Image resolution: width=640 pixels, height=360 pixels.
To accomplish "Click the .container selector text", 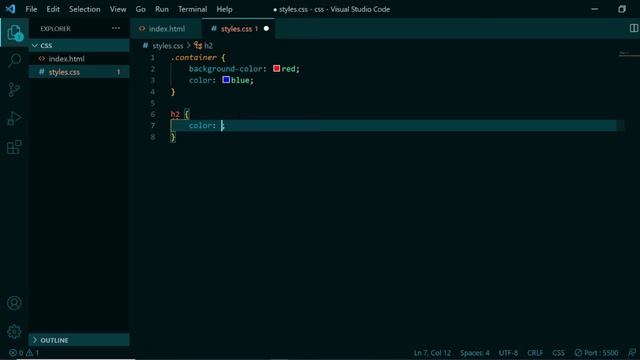I will 193,58.
